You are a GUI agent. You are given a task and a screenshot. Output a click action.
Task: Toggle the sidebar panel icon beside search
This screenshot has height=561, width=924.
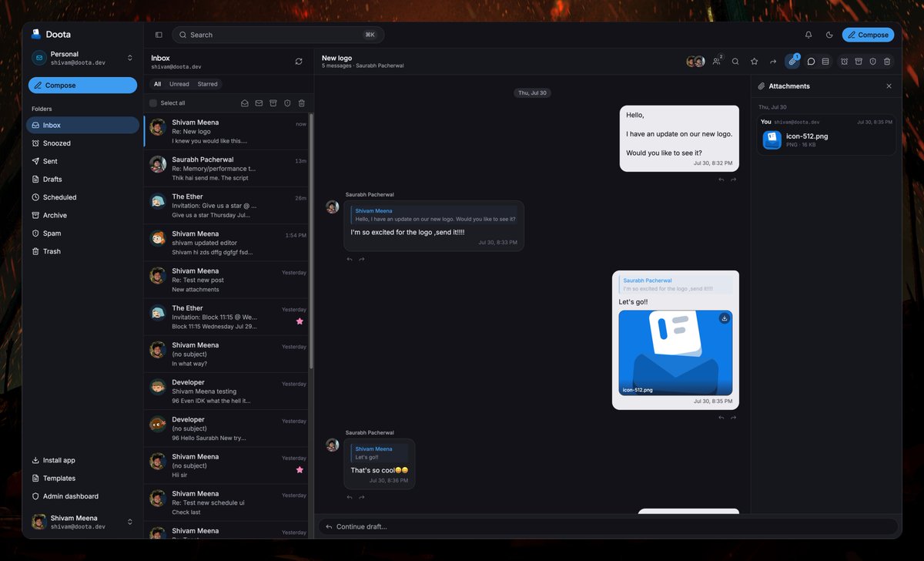tap(159, 35)
